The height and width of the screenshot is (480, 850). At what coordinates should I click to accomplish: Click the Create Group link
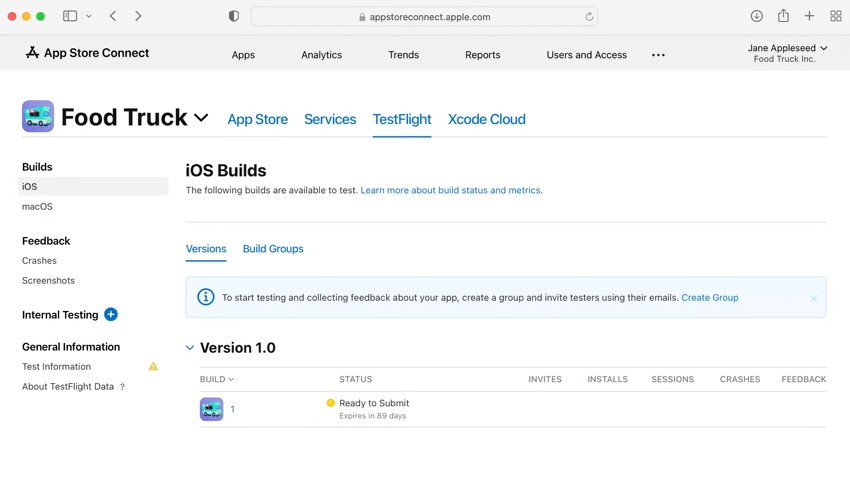click(x=710, y=298)
